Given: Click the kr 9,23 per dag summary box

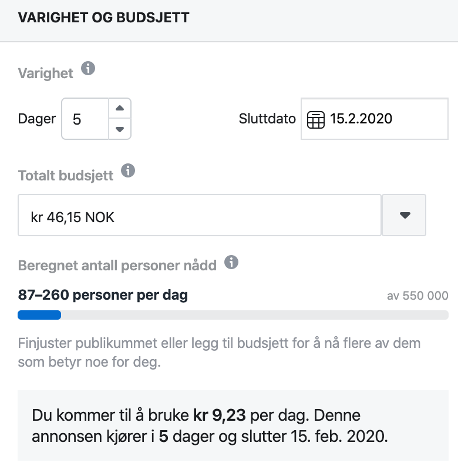Looking at the screenshot, I should coord(233,425).
